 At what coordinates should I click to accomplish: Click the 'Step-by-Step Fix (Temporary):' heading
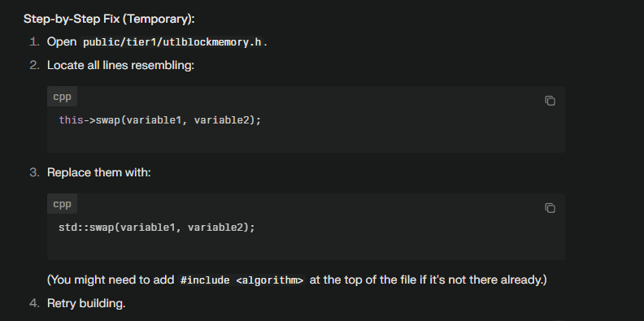[x=109, y=19]
